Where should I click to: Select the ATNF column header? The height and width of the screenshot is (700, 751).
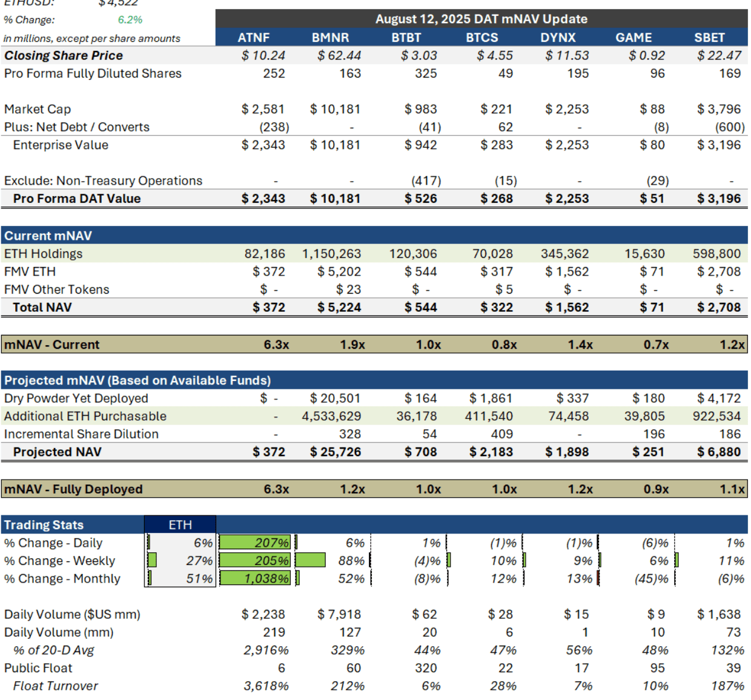pyautogui.click(x=254, y=38)
